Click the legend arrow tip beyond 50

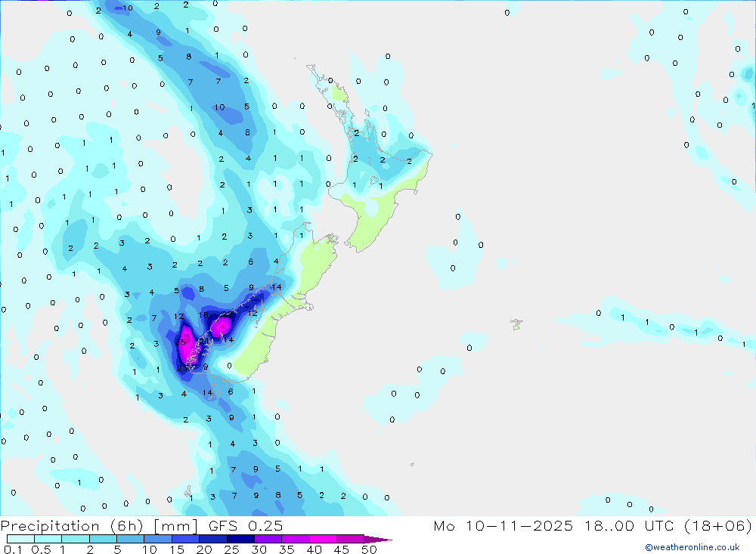coord(379,540)
